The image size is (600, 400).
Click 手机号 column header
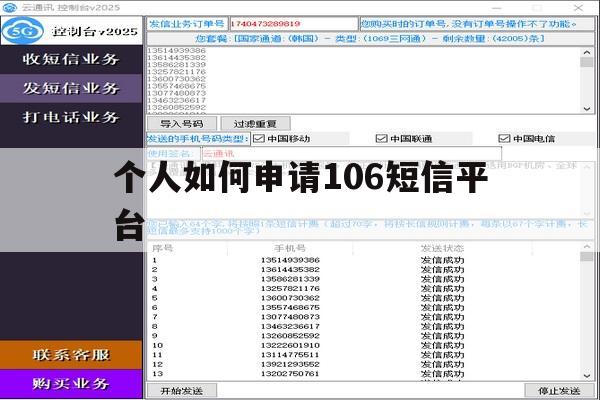click(290, 248)
